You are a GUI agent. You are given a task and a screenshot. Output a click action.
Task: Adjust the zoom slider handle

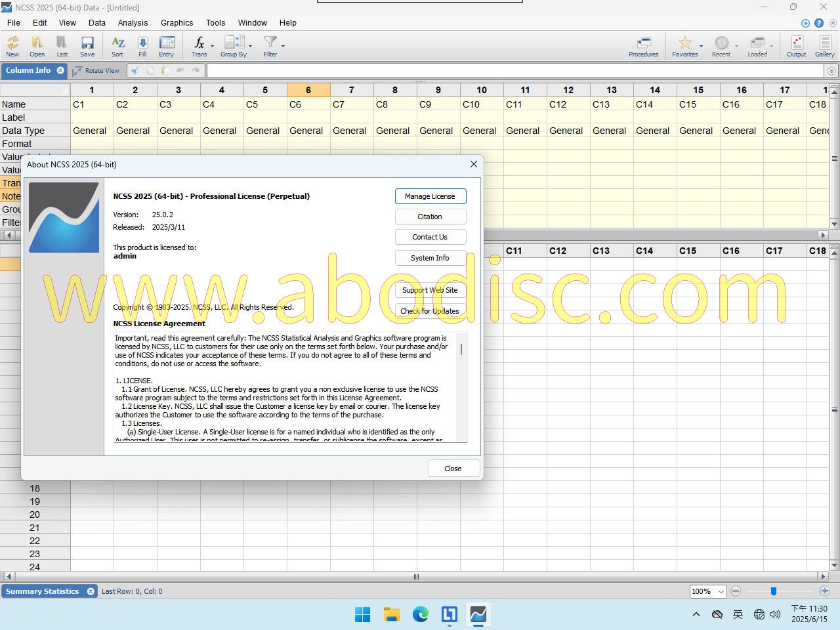click(774, 591)
